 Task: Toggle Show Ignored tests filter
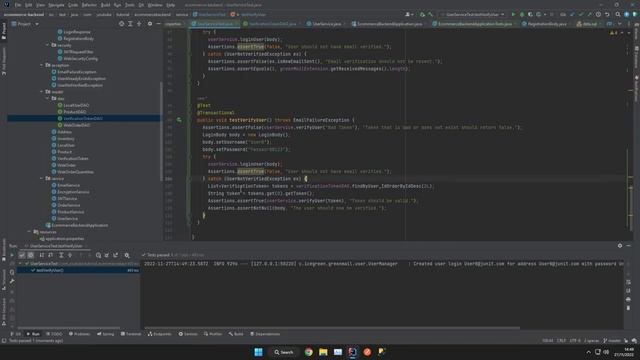coord(31,255)
